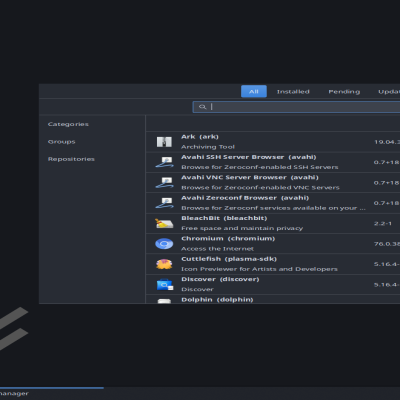Viewport: 400px width, 400px height.
Task: Select "BleachBit (bleachbit)" title
Action: click(224, 218)
